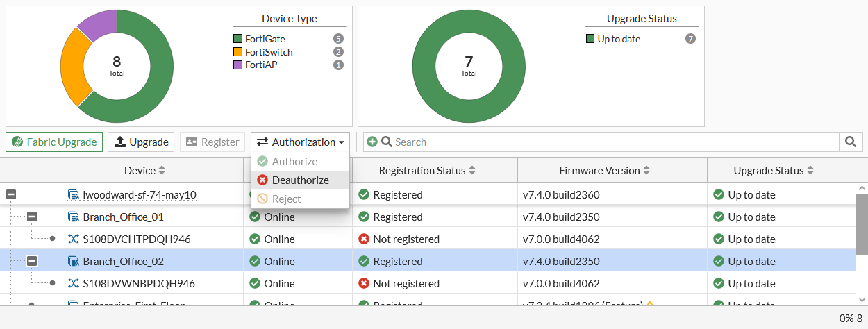Click the Fabric Upgrade button
868x329 pixels.
pos(54,142)
